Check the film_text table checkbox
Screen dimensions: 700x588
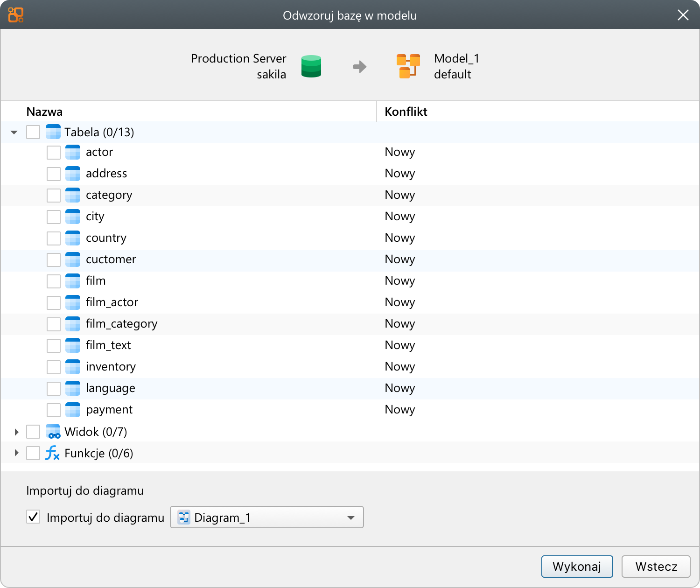click(54, 346)
